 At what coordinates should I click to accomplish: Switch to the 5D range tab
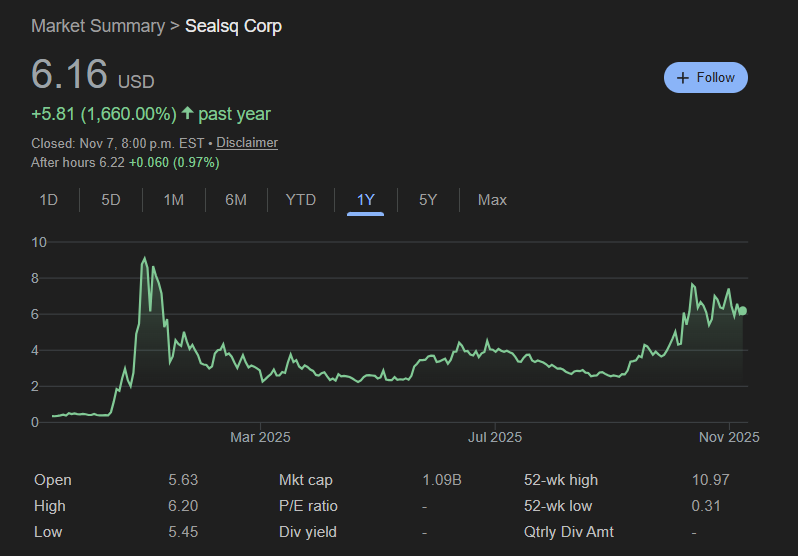pos(111,200)
